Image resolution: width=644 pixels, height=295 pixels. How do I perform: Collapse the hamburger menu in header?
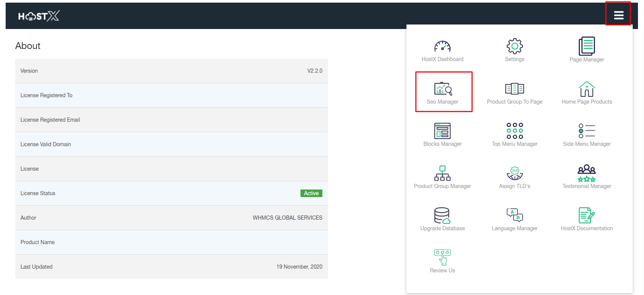(618, 15)
